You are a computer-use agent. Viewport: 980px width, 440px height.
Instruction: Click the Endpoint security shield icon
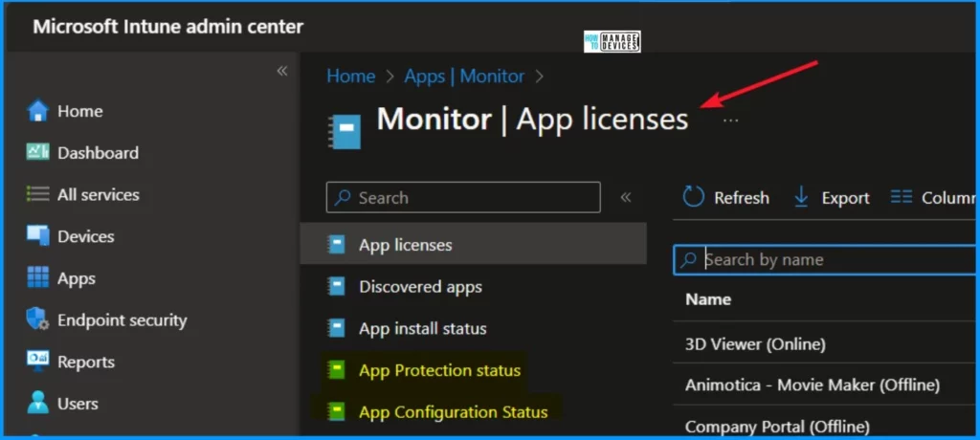point(37,319)
